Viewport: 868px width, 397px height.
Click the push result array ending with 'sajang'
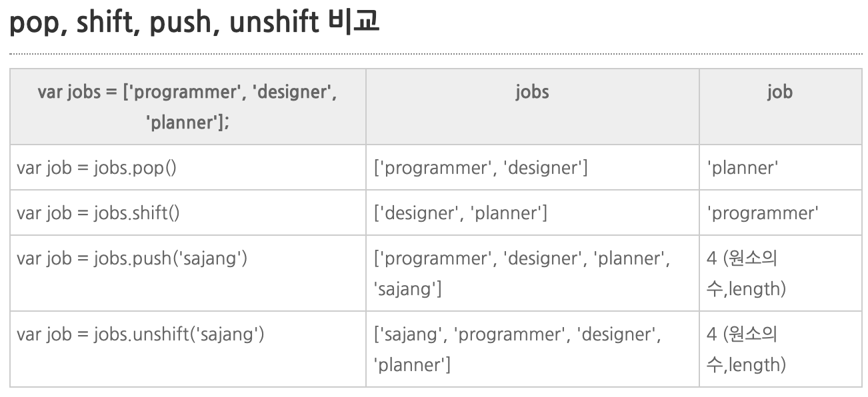[533, 273]
